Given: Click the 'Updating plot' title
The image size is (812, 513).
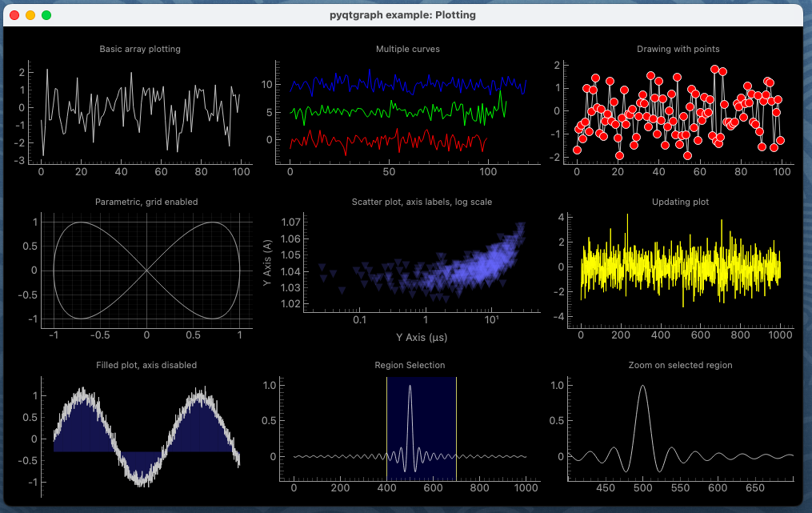Looking at the screenshot, I should pyautogui.click(x=680, y=202).
